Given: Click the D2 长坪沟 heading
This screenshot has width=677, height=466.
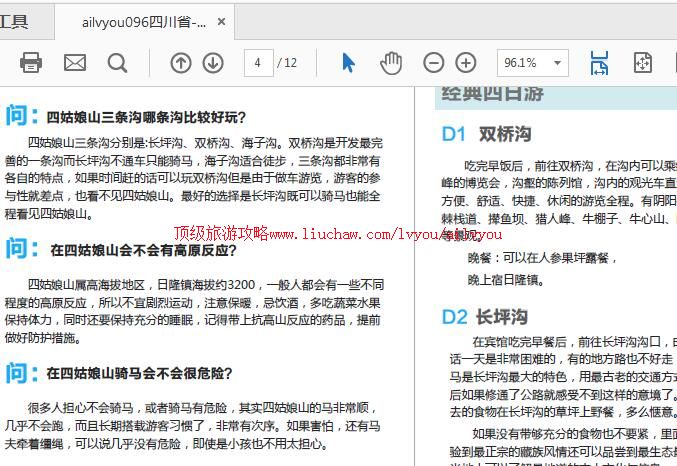Looking at the screenshot, I should [485, 317].
